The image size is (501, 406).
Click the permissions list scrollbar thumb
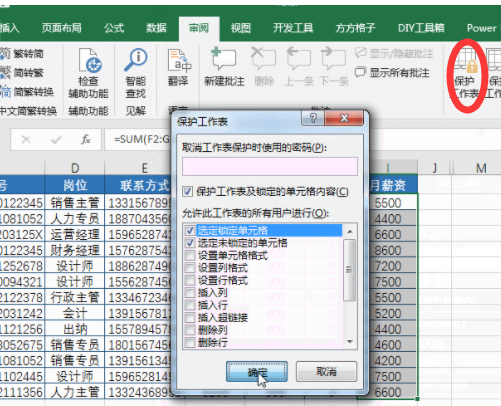pos(349,270)
